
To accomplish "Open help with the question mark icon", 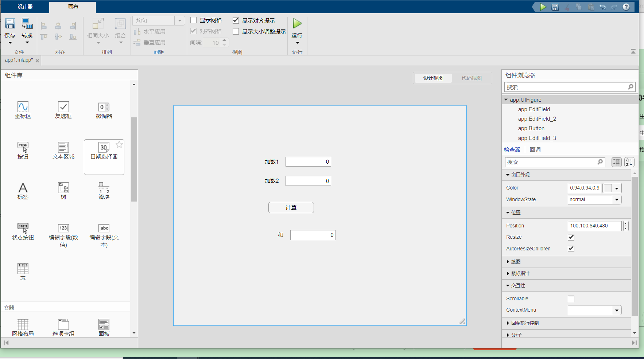I will tap(626, 7).
